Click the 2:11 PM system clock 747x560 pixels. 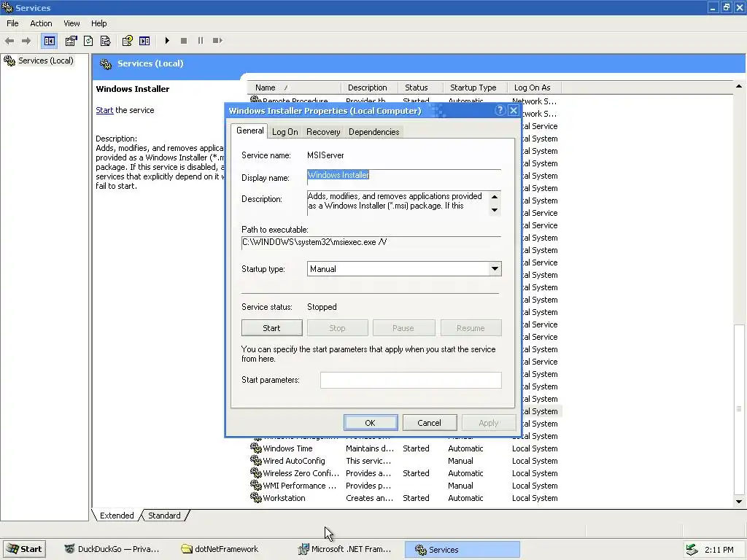pyautogui.click(x=719, y=550)
